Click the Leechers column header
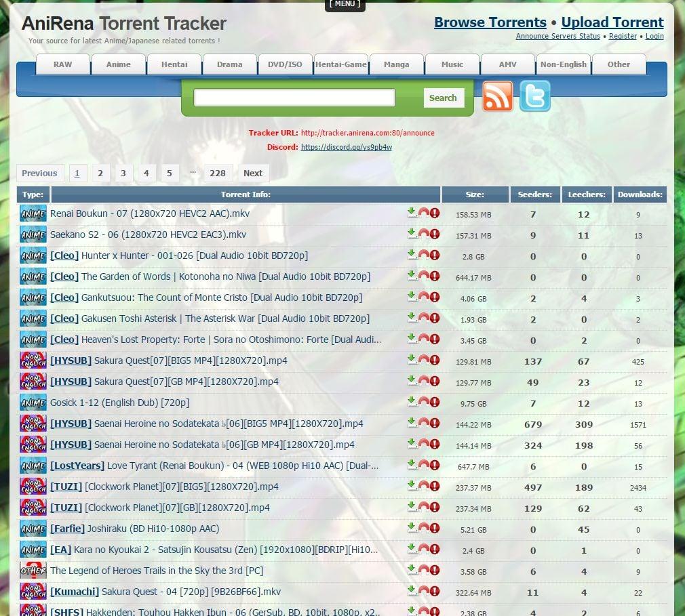This screenshot has height=616, width=685. [x=587, y=194]
